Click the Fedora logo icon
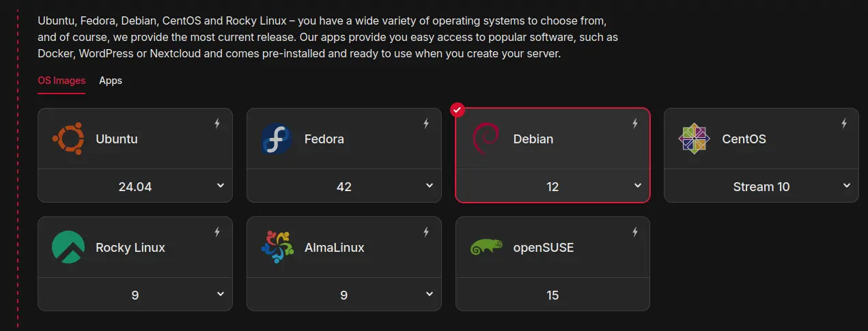The image size is (868, 331). pos(277,139)
